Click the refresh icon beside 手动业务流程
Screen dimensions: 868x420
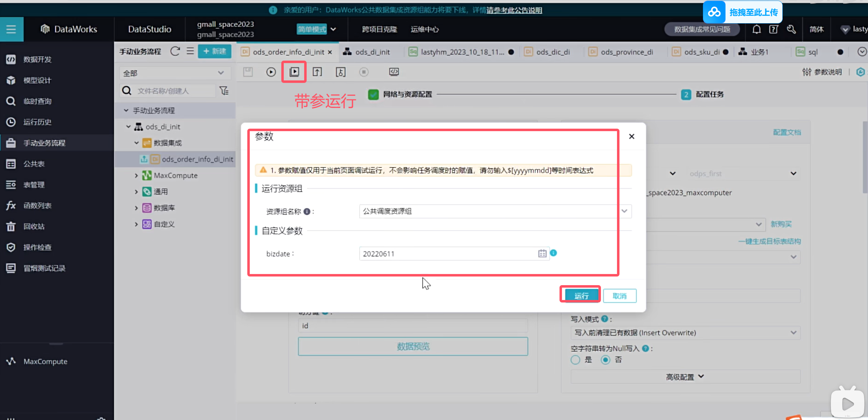[175, 51]
